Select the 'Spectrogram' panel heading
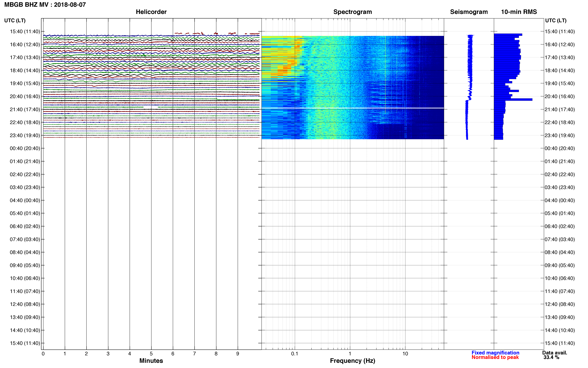The height and width of the screenshot is (368, 588). [352, 12]
